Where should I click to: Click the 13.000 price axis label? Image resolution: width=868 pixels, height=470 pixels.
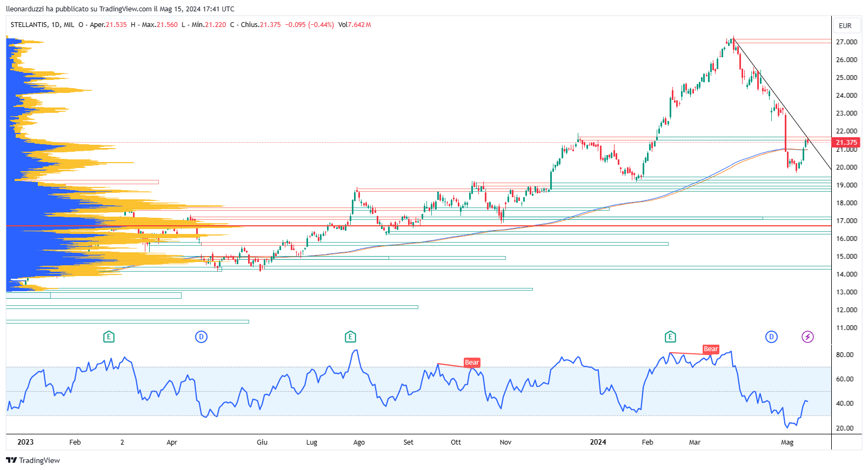point(846,292)
